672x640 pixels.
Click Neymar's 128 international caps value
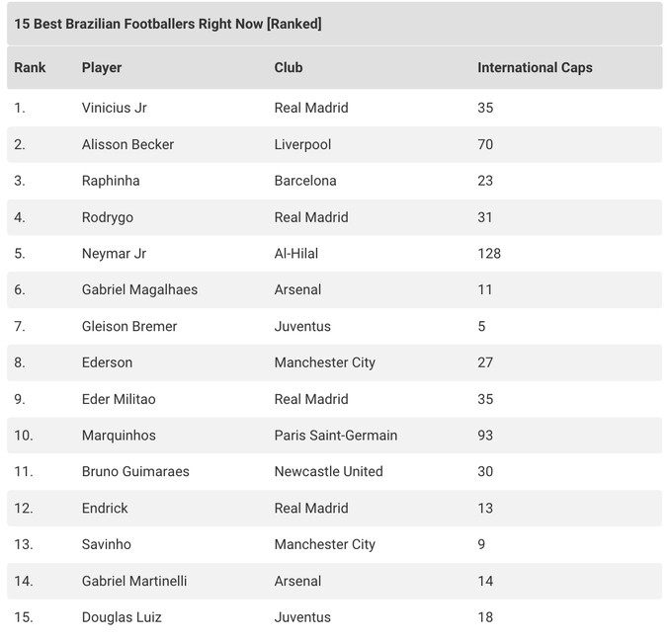(489, 254)
